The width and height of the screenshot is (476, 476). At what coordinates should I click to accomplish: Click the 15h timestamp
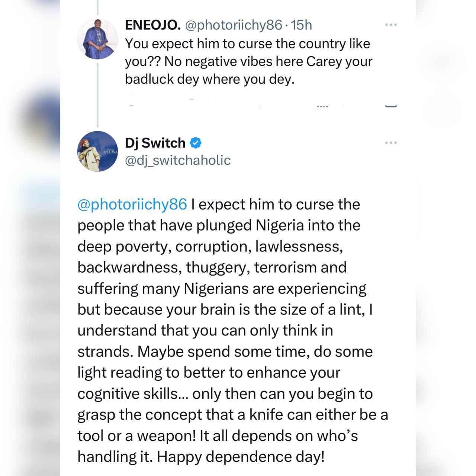click(301, 25)
